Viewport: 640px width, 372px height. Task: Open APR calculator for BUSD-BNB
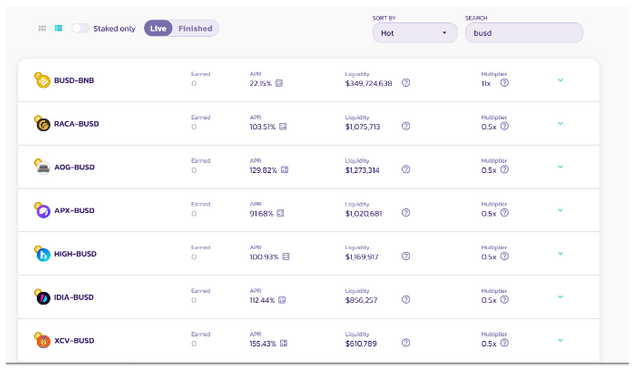pyautogui.click(x=279, y=83)
